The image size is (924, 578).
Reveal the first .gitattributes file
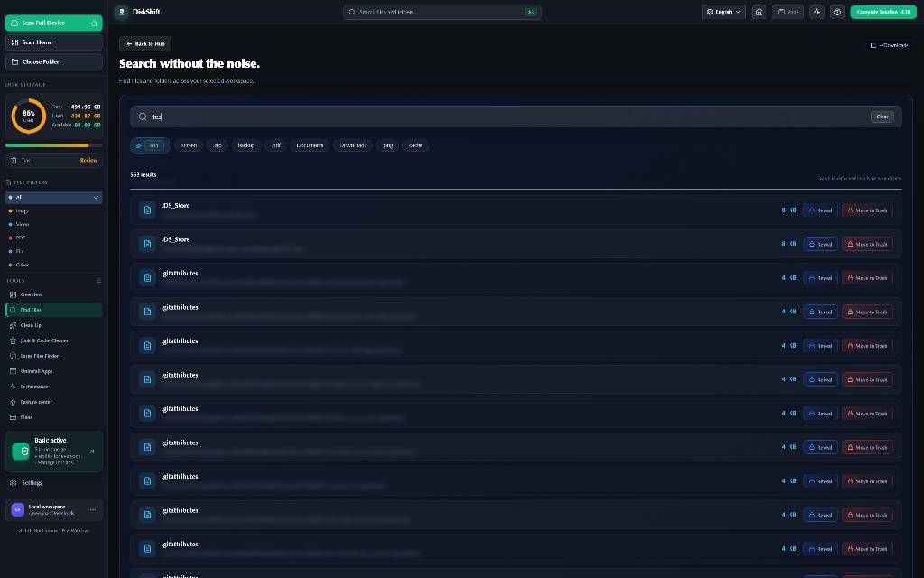(820, 278)
